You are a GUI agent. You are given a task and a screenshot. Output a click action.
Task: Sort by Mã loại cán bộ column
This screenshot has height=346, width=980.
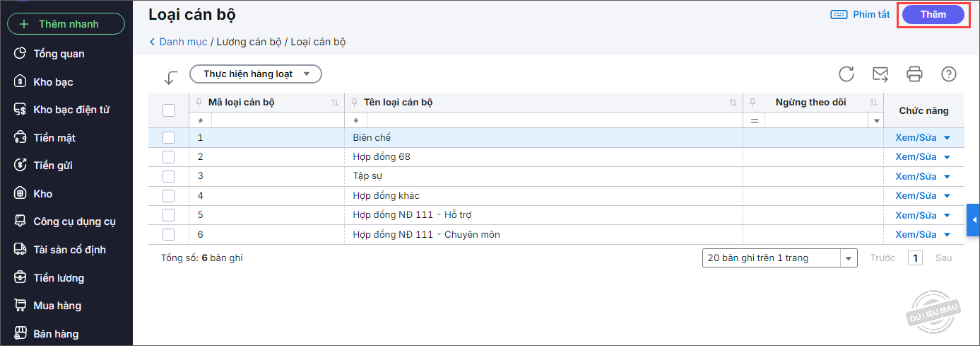tap(335, 103)
